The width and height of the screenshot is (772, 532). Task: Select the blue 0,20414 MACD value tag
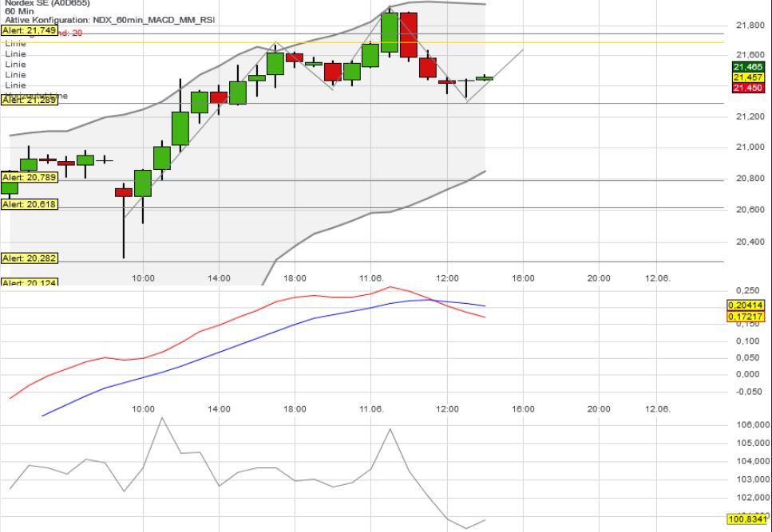746,305
